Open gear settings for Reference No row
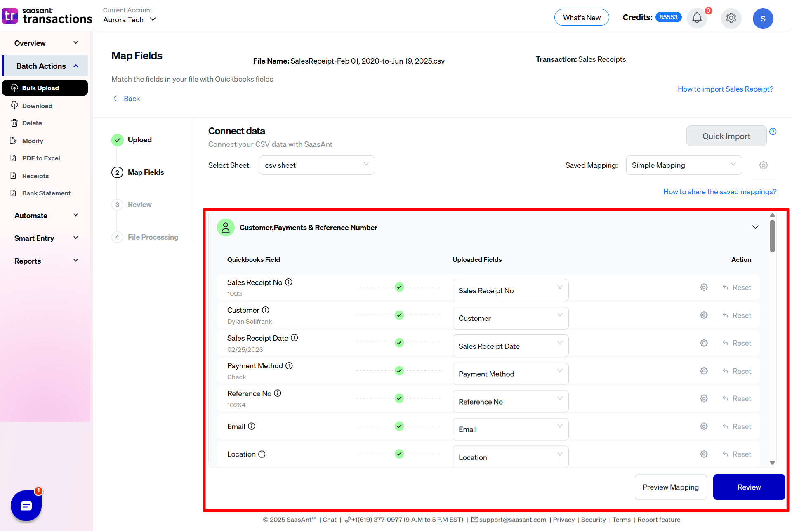This screenshot has width=792, height=532. point(704,398)
